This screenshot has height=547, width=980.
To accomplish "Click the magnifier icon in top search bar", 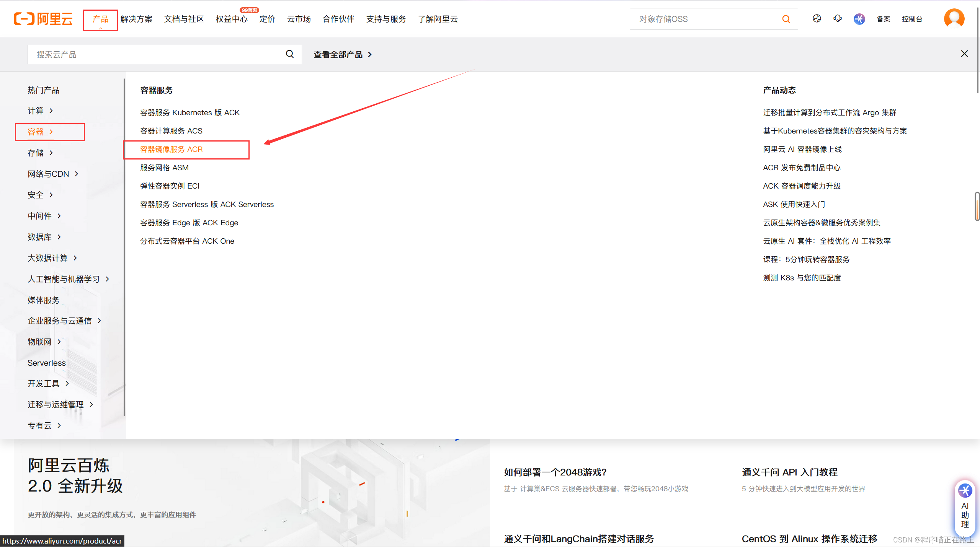I will coord(786,19).
